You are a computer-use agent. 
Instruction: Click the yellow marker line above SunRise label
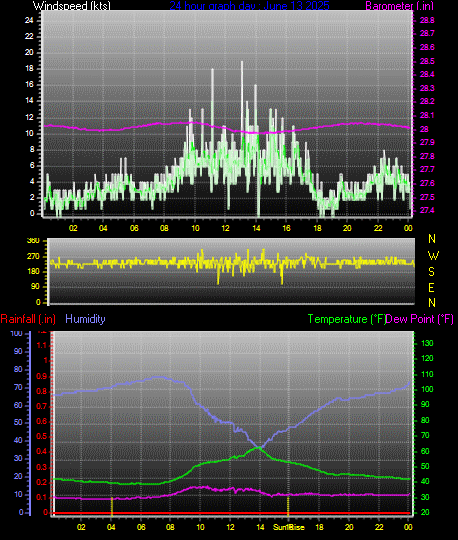pyautogui.click(x=288, y=506)
